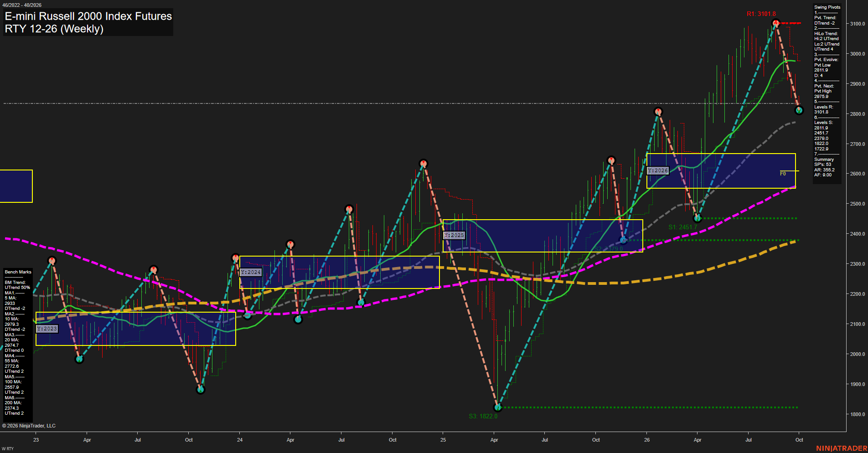Viewport: 868px width, 453px height.
Task: Click the swing low pivot dot beside S1: 2451.7
Action: tap(697, 218)
